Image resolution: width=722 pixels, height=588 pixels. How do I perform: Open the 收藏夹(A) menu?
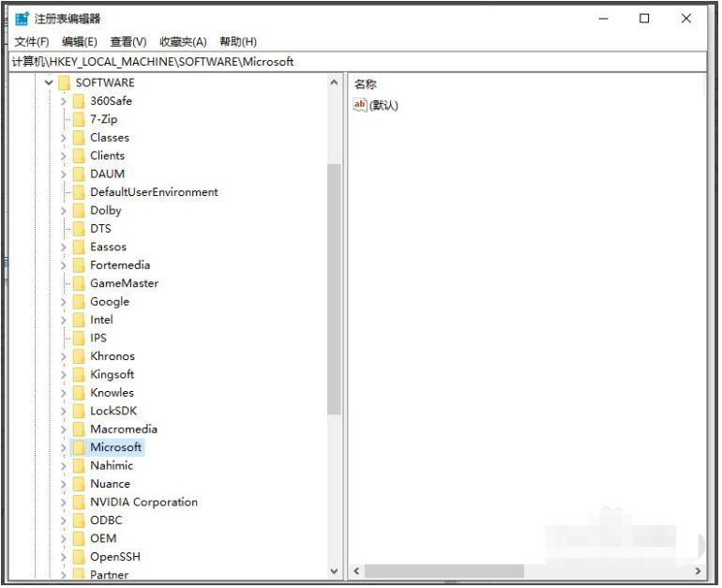point(183,41)
